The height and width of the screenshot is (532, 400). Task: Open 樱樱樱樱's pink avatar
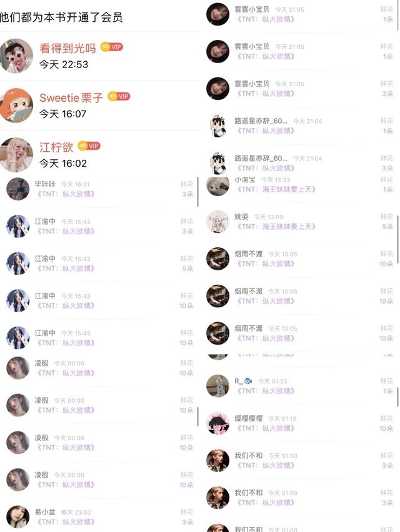tap(218, 423)
